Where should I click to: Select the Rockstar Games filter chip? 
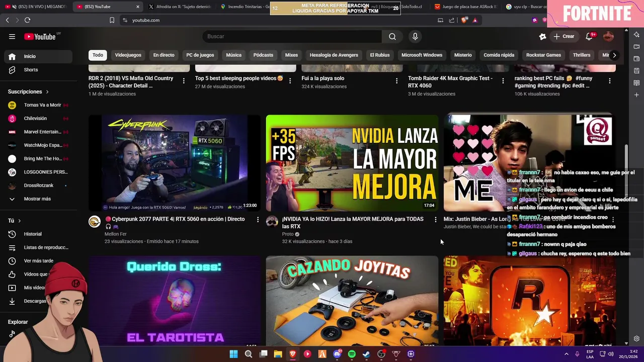coord(543,55)
